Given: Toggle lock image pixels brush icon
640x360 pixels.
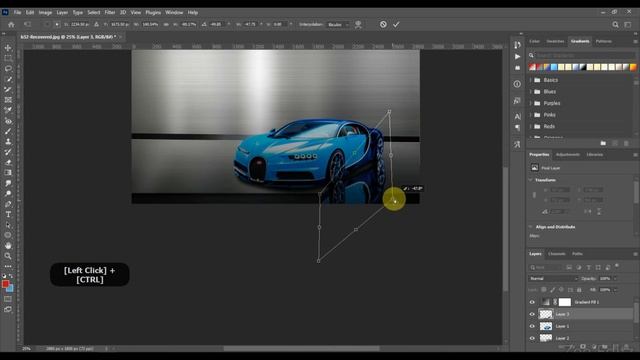Looking at the screenshot, I should [x=552, y=290].
